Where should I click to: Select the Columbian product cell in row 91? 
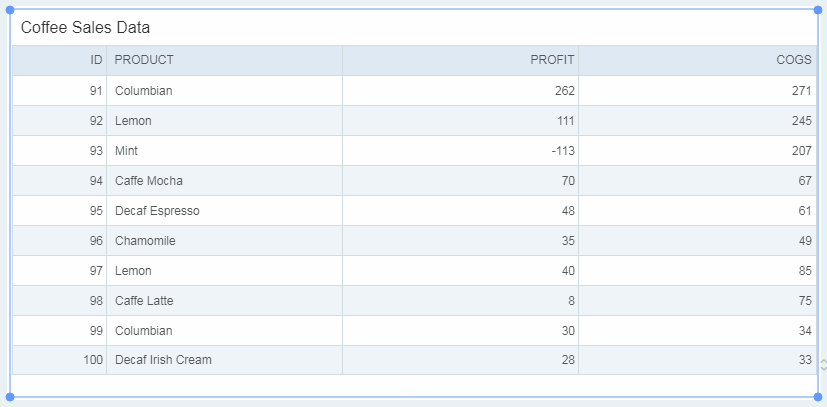click(224, 91)
